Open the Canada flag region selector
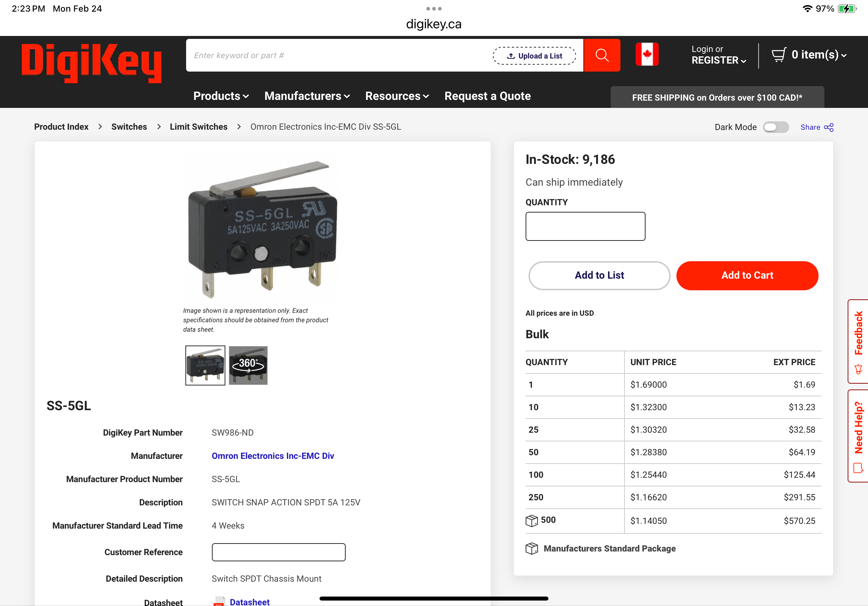Viewport: 868px width, 606px height. (x=647, y=54)
